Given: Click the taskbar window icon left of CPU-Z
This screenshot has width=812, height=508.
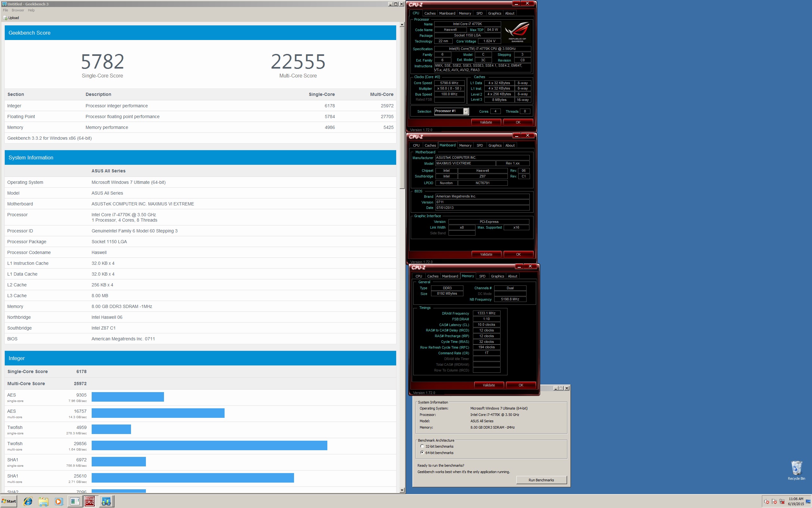Looking at the screenshot, I should point(75,501).
